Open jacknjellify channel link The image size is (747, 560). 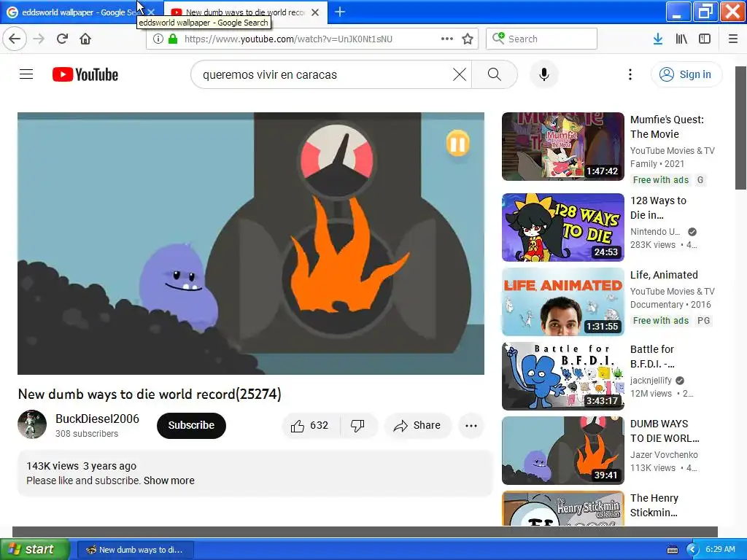(x=651, y=380)
